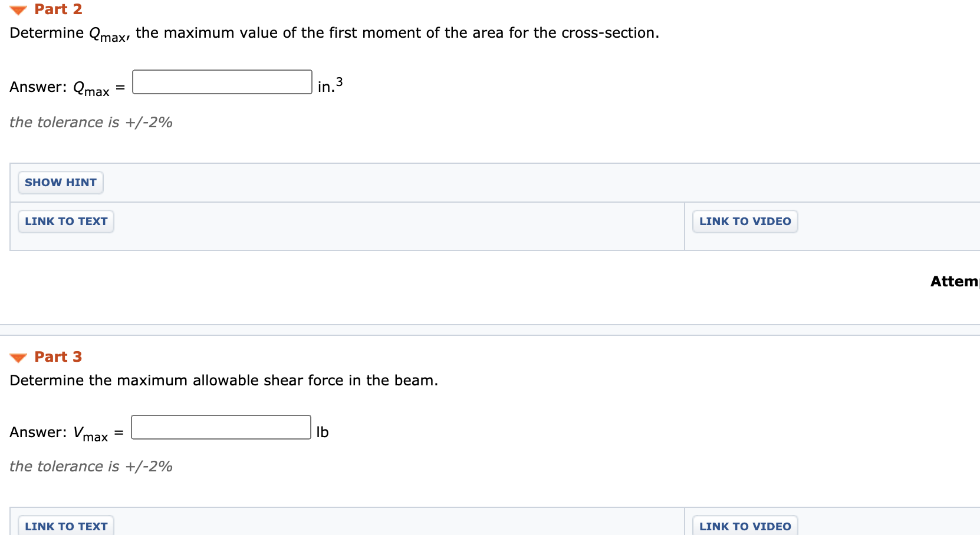Select the Part 3 heading
Screen dimensions: 980x535
click(58, 357)
